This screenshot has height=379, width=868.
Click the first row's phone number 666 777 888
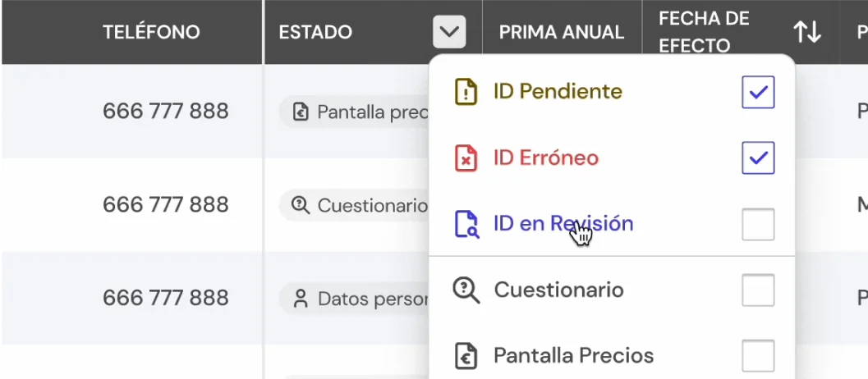(x=166, y=112)
